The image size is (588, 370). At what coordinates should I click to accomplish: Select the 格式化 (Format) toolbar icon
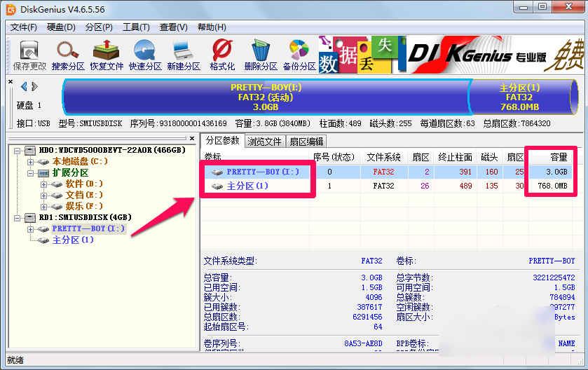click(x=222, y=55)
